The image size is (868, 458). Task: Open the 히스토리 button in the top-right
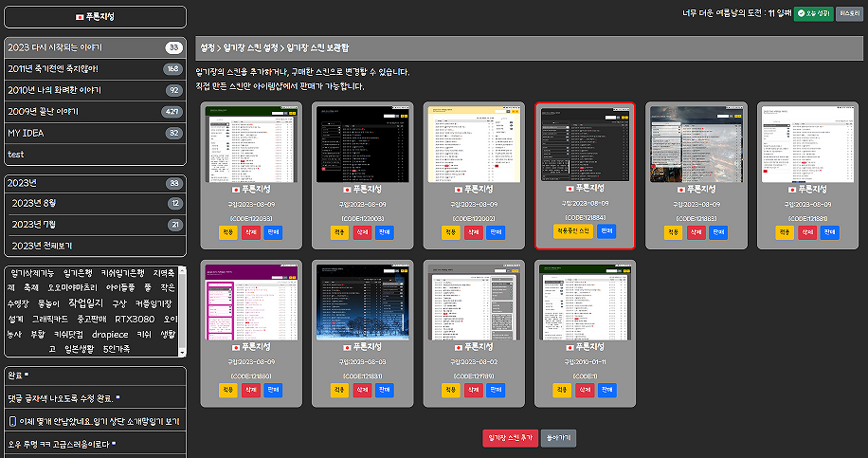pyautogui.click(x=848, y=14)
